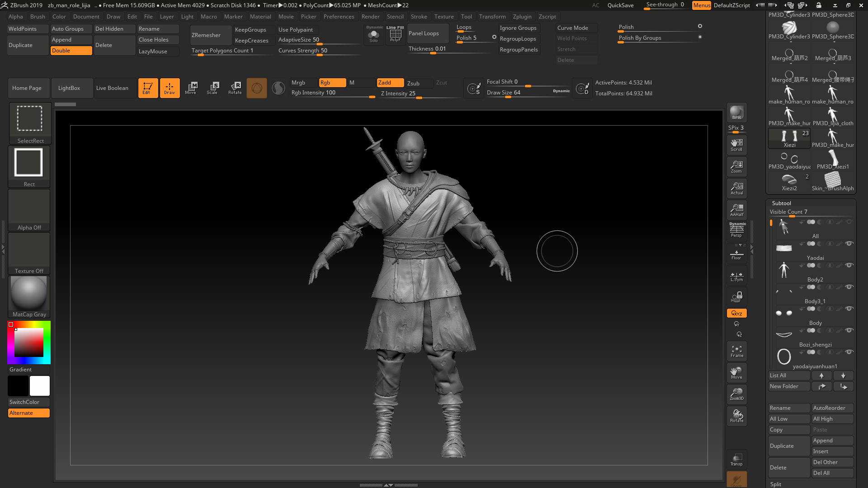Screen dimensions: 868x488
Task: Open the Tool menu
Action: point(466,17)
